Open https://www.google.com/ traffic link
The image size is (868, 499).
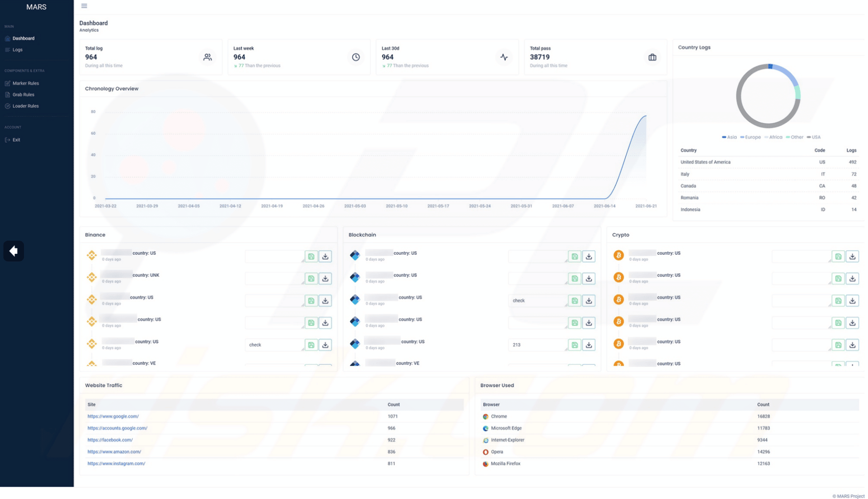coord(113,416)
